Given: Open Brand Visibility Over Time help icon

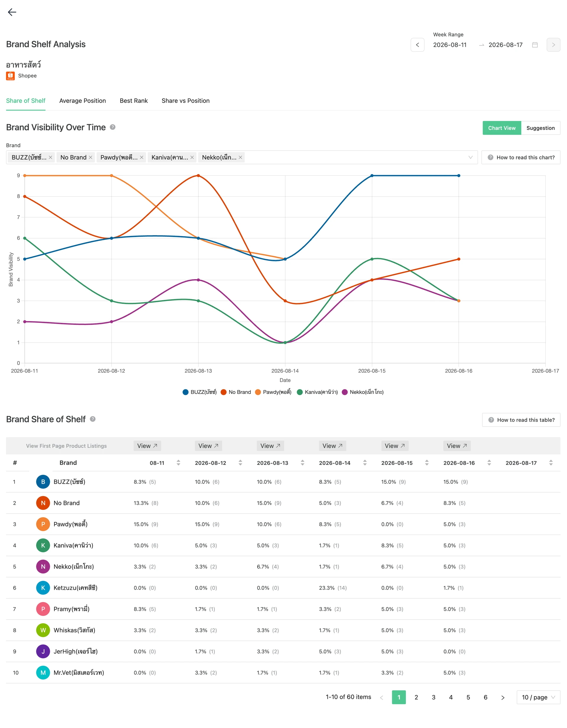Looking at the screenshot, I should [113, 127].
